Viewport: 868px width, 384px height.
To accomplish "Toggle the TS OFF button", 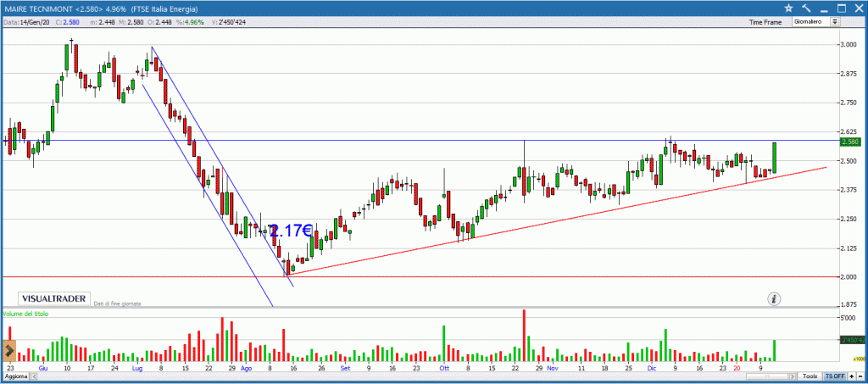I will pyautogui.click(x=835, y=376).
